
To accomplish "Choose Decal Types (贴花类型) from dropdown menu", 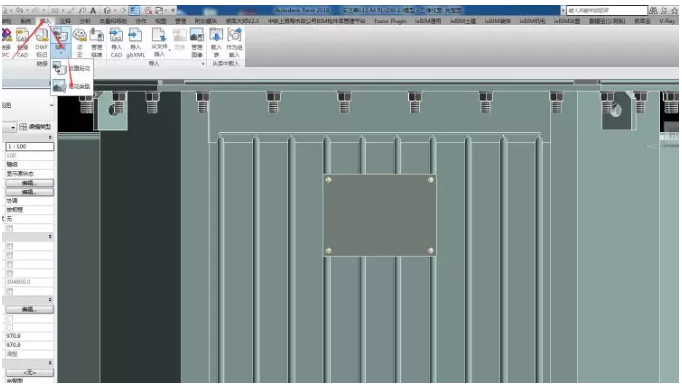I will (x=72, y=86).
